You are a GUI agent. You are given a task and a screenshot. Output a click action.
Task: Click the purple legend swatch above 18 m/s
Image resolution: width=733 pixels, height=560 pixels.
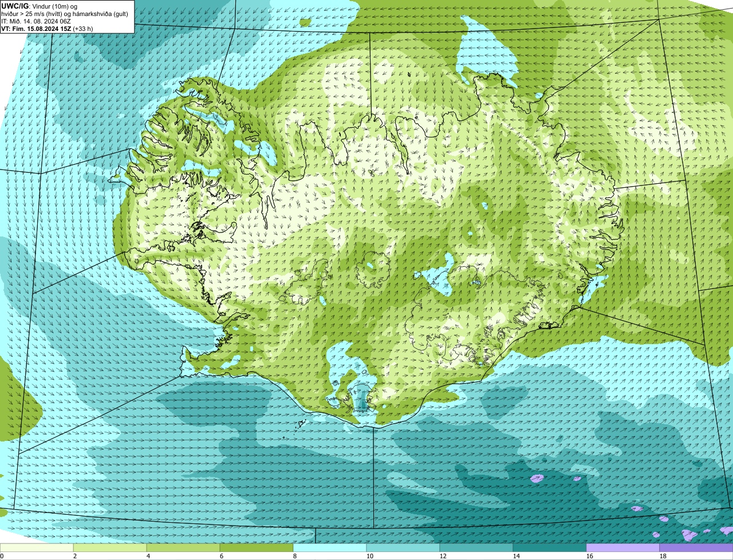tap(696, 548)
